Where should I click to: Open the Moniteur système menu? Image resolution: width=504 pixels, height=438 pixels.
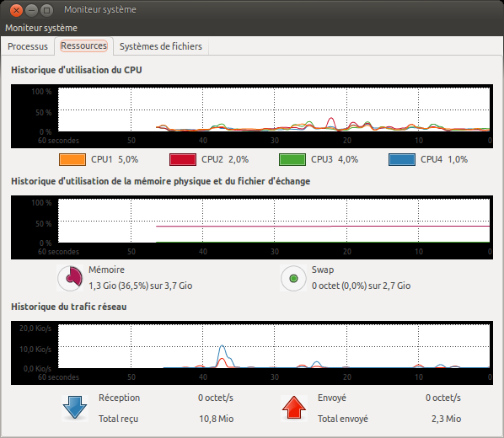[41, 28]
